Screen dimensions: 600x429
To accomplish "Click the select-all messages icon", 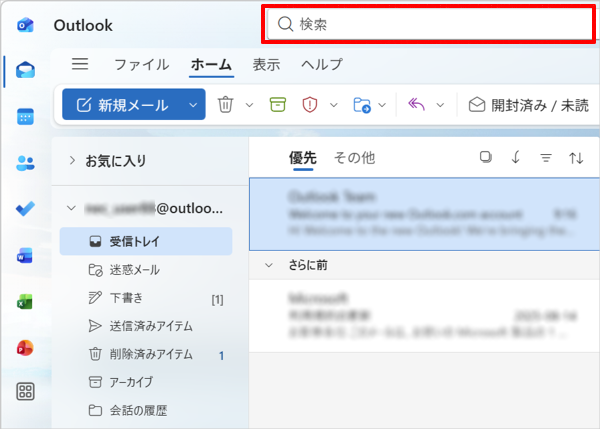I will point(486,157).
